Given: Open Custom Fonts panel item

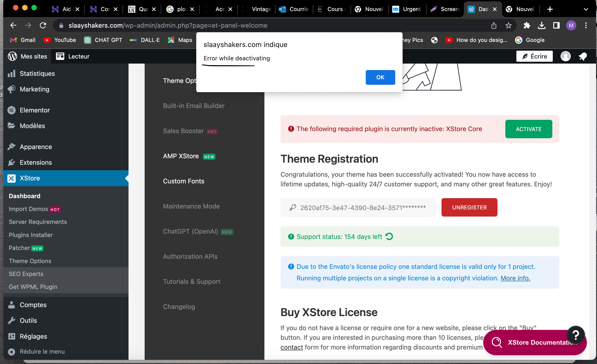Looking at the screenshot, I should coord(183,181).
